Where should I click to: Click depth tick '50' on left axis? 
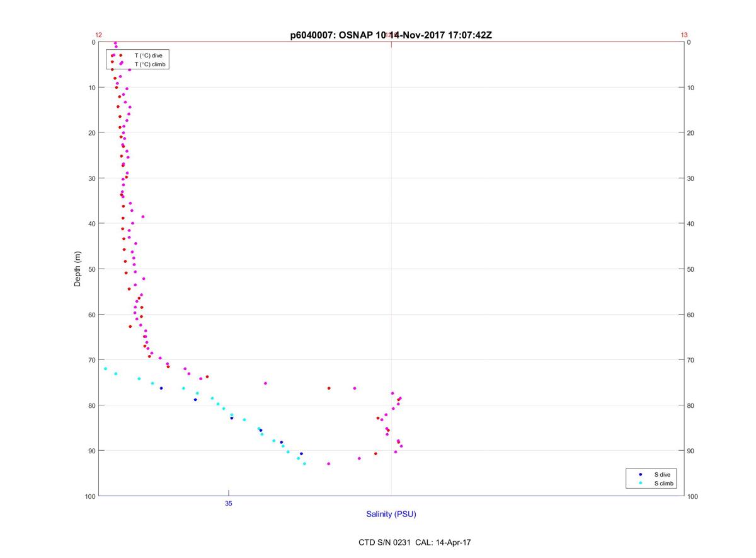91,269
